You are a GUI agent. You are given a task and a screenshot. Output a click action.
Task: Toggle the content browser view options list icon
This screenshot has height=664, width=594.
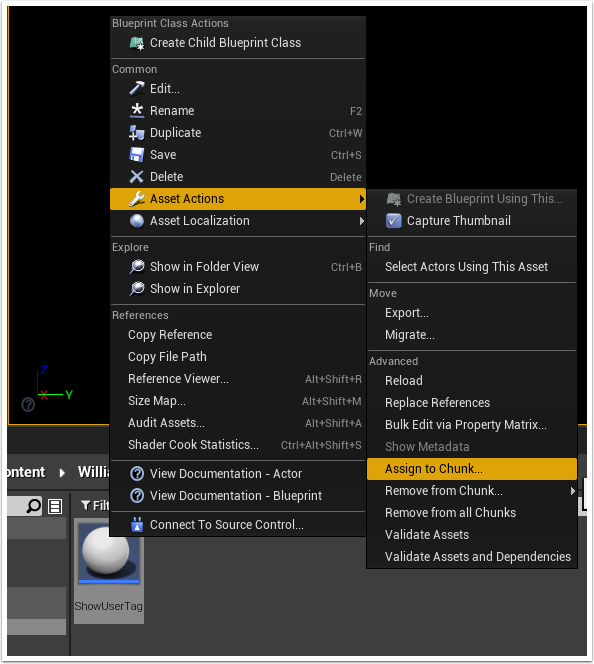[55, 506]
